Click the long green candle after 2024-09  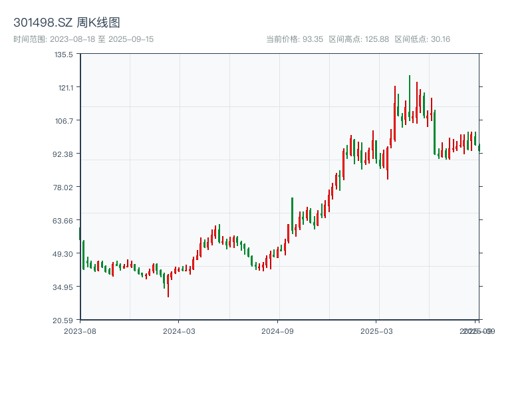(292, 215)
